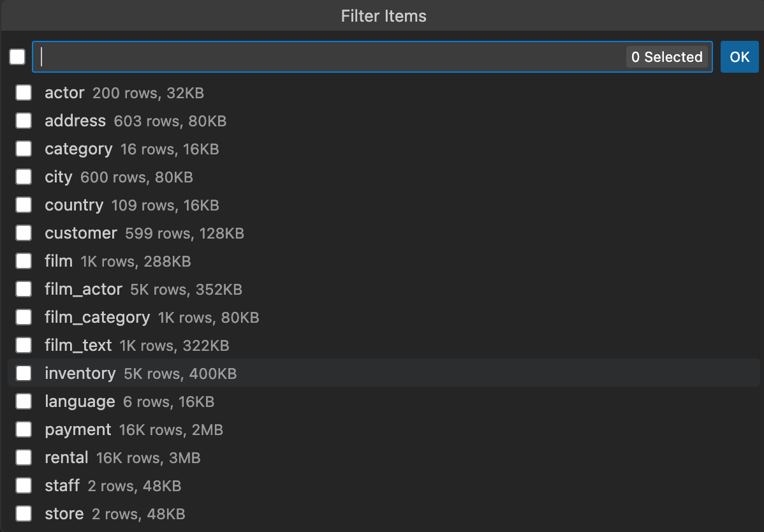The height and width of the screenshot is (532, 764).
Task: Select the film_category table checkbox
Action: [x=24, y=317]
